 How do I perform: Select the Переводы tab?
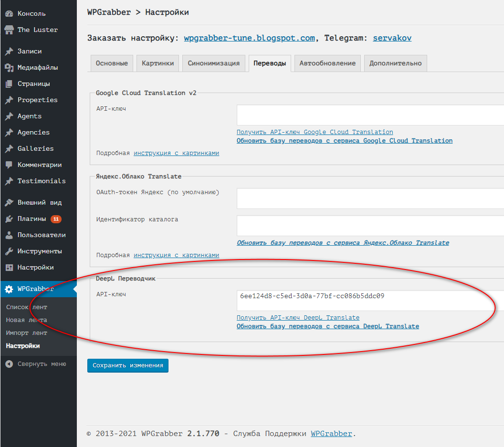click(x=270, y=63)
